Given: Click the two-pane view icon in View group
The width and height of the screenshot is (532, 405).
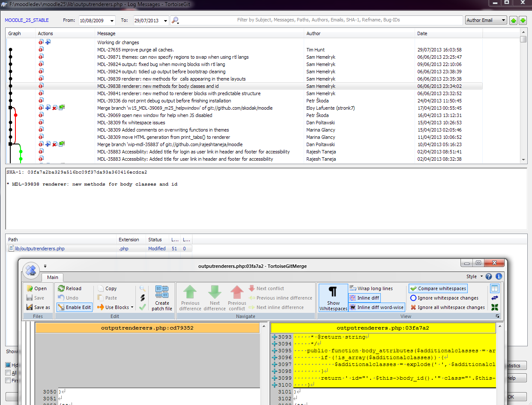Looking at the screenshot, I should 495,288.
